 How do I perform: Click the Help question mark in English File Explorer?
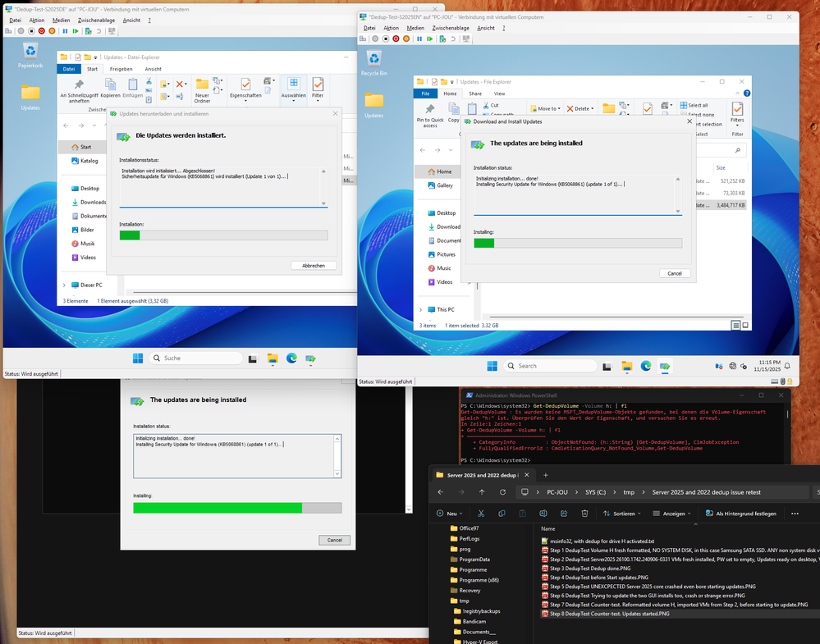coord(747,93)
